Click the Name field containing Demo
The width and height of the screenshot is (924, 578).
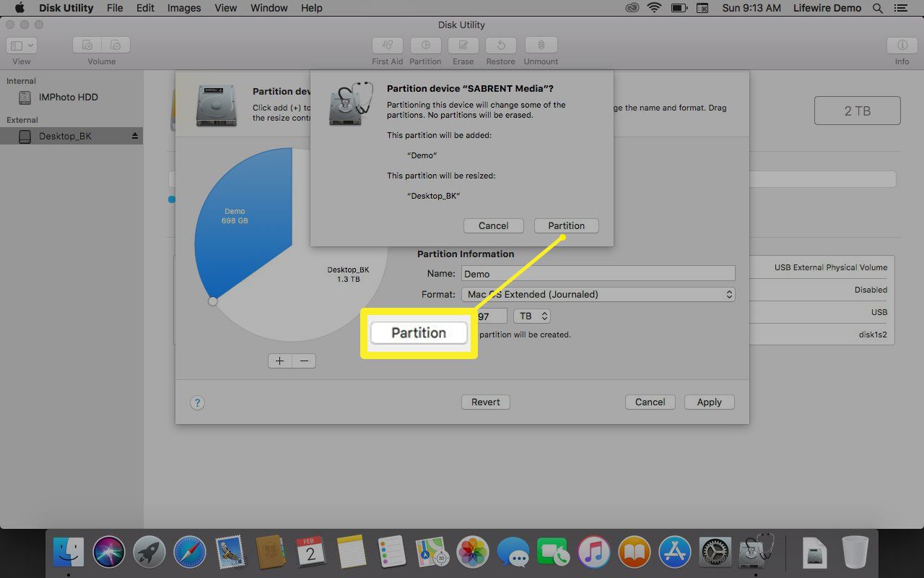click(x=598, y=274)
